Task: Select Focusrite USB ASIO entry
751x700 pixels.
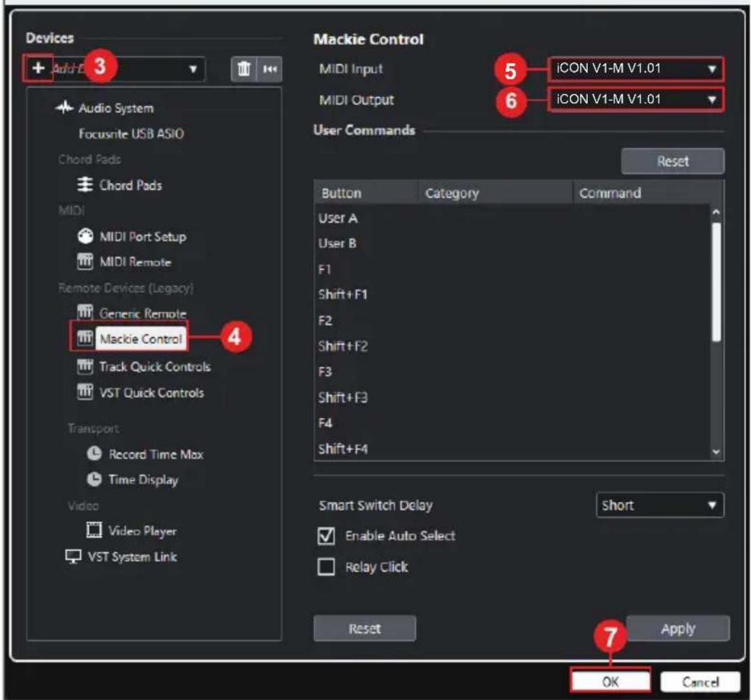Action: [131, 133]
